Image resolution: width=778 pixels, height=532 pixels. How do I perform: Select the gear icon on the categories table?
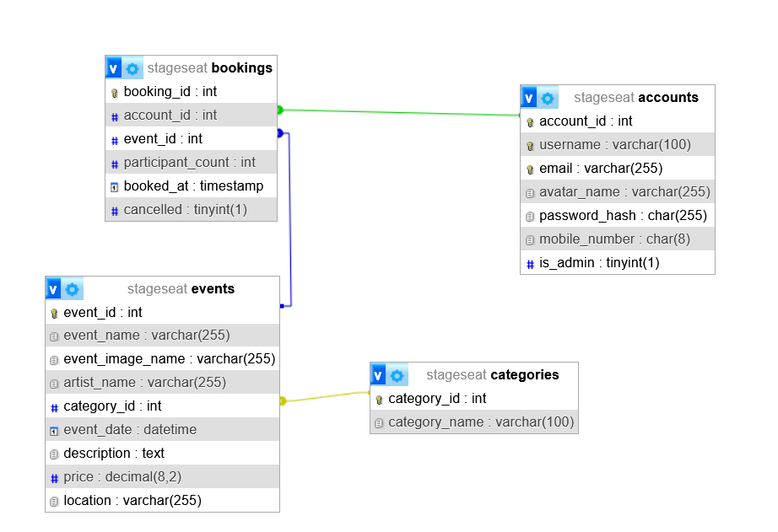[396, 374]
